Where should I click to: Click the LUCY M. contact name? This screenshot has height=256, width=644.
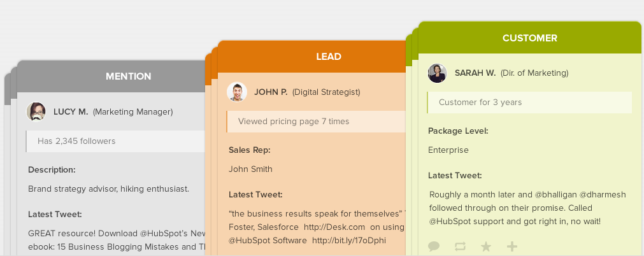pos(71,112)
